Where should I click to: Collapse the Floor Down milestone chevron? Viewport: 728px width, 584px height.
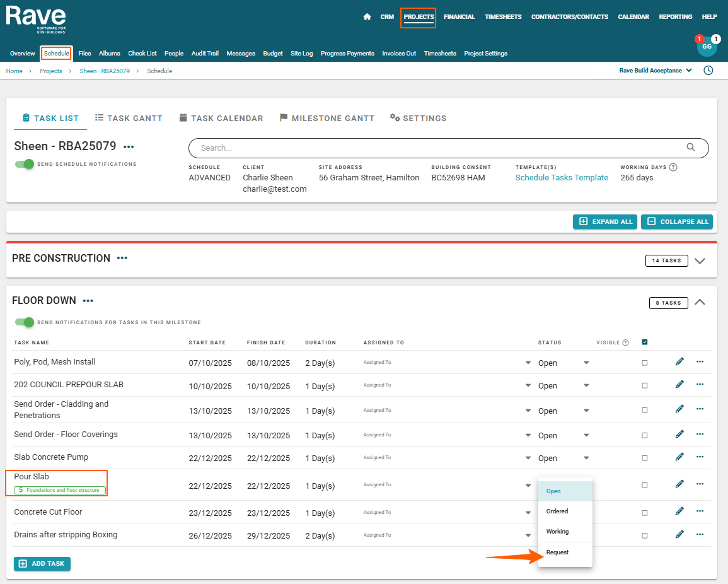point(700,303)
